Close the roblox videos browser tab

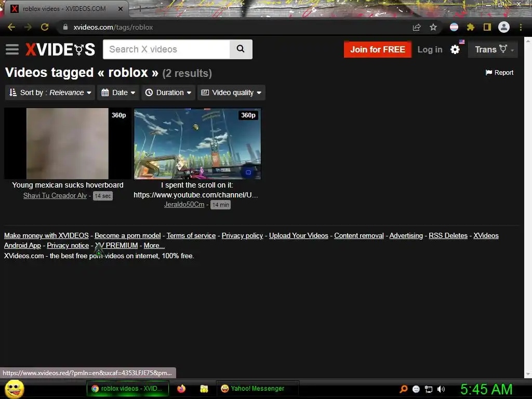click(x=121, y=9)
